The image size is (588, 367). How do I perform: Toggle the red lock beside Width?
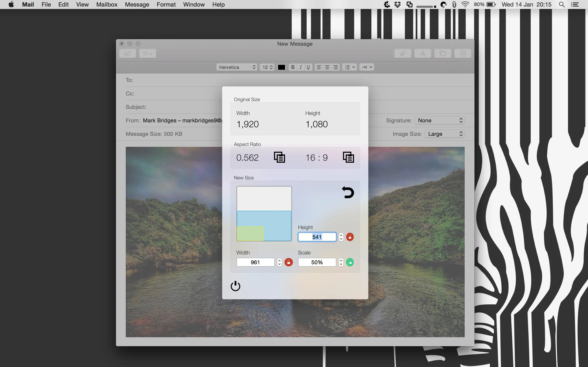click(289, 262)
